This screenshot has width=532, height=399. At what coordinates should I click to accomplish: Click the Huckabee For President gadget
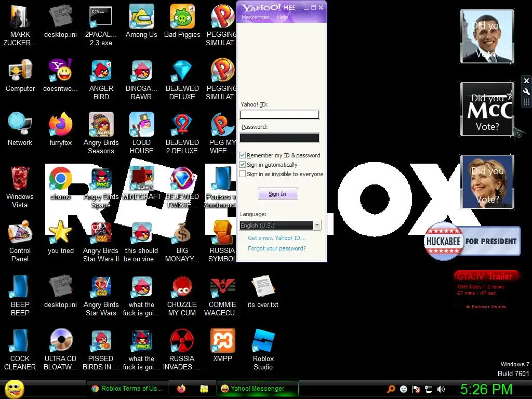click(472, 241)
